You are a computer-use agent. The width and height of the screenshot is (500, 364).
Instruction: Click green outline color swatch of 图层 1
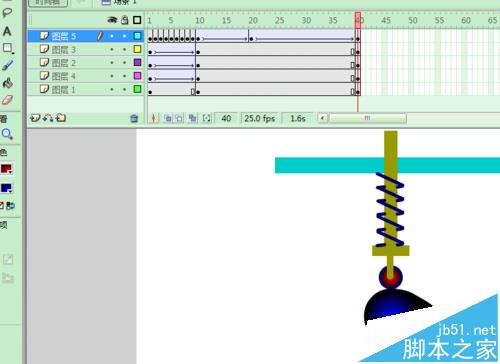[x=137, y=89]
